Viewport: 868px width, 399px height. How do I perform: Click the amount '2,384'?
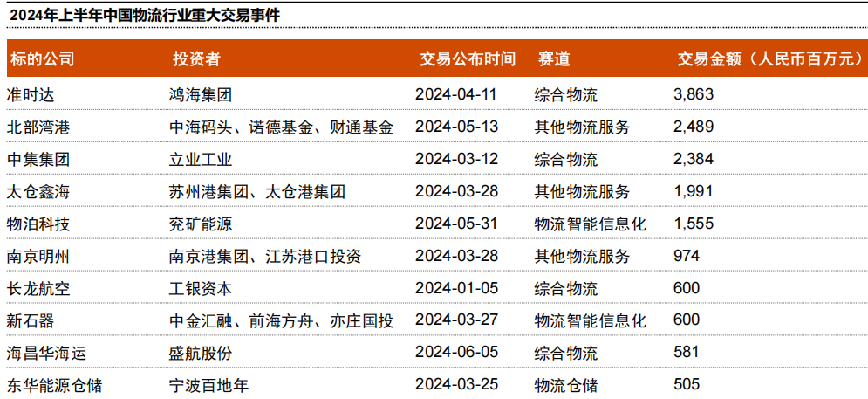693,160
